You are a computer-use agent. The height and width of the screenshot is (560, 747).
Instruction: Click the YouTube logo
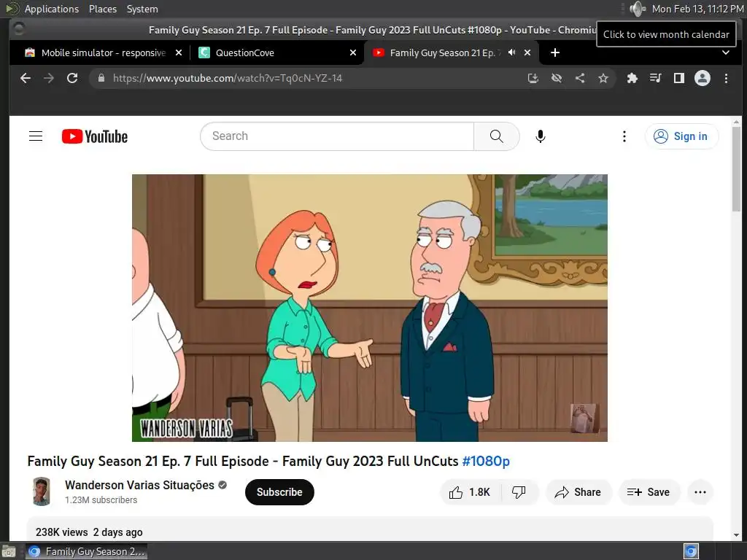coord(95,136)
